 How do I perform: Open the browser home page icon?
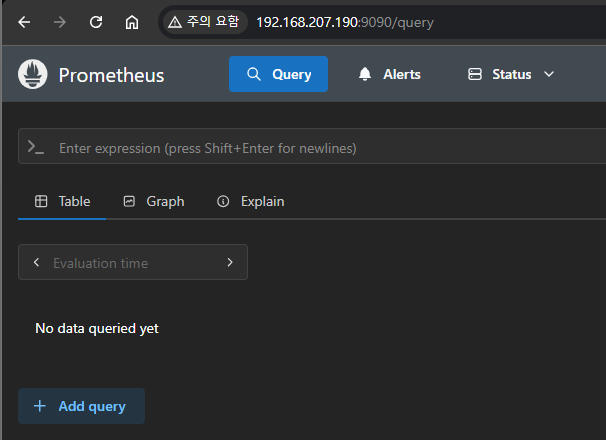click(132, 22)
